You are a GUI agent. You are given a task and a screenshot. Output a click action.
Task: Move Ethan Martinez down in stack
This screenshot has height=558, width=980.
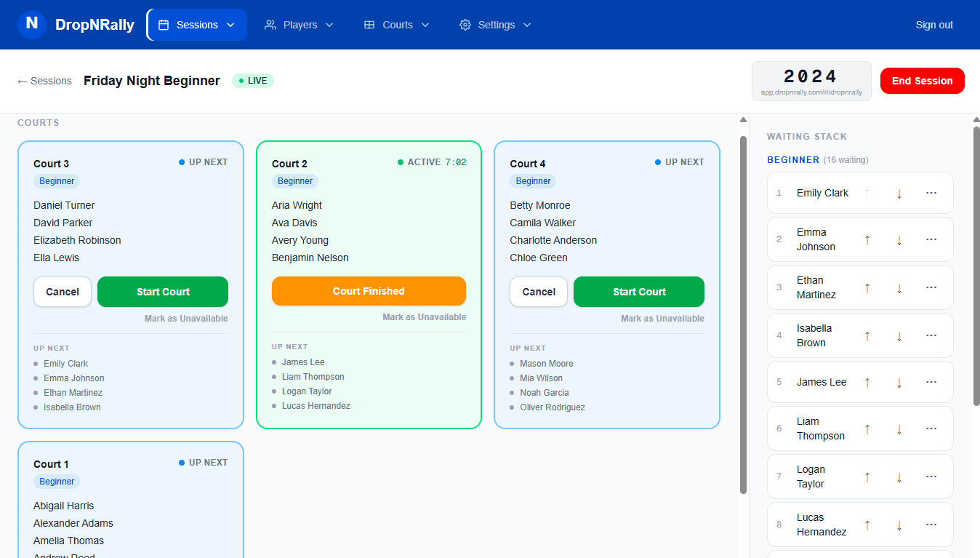point(899,288)
